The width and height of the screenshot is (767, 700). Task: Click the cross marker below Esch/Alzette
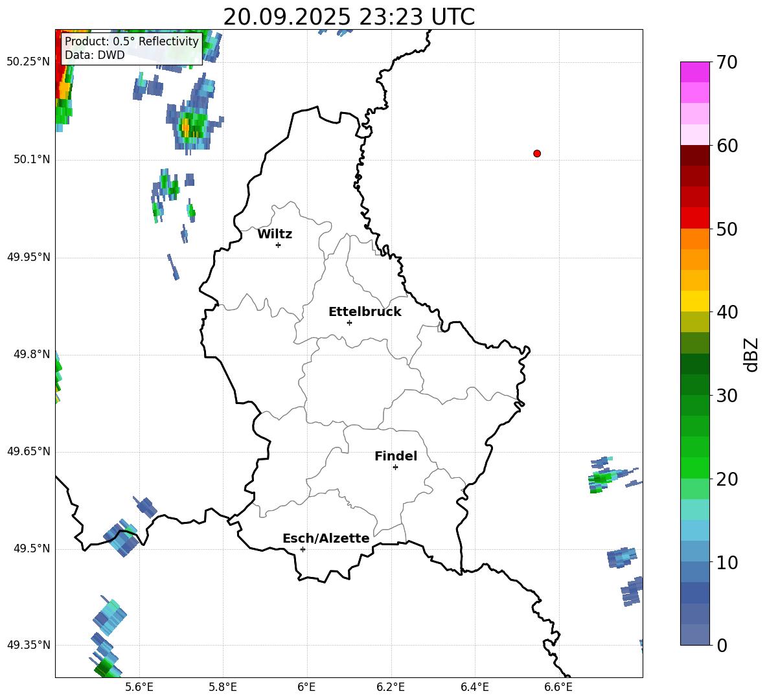(x=303, y=549)
